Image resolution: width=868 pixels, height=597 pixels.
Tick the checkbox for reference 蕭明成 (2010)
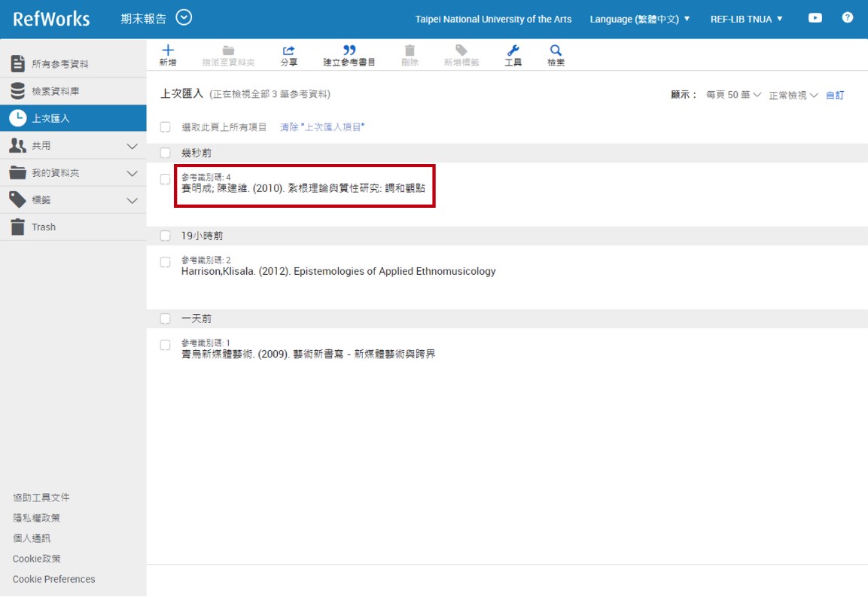click(x=166, y=179)
